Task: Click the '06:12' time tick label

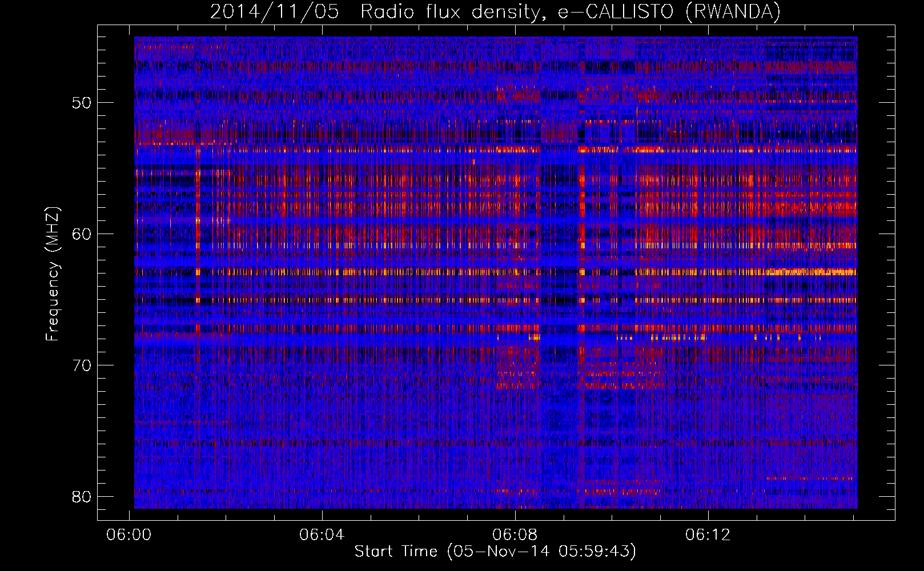Action: [708, 535]
